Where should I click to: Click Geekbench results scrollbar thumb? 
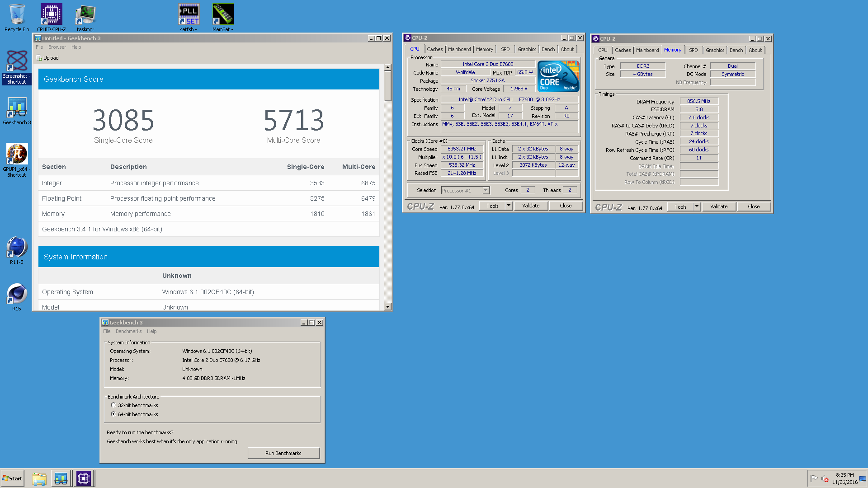click(387, 86)
